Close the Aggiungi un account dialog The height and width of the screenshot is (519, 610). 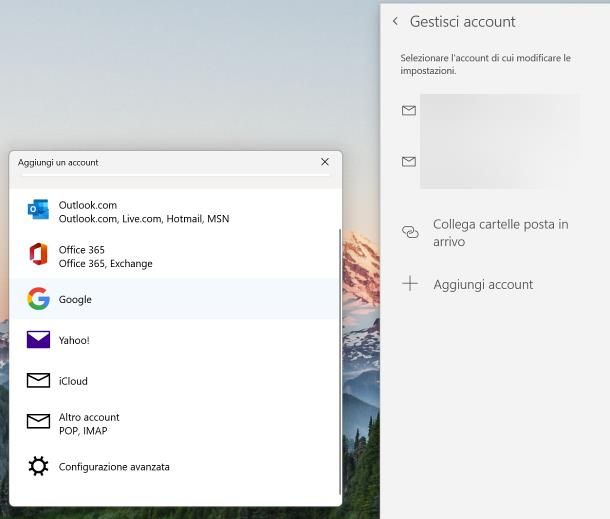point(325,162)
